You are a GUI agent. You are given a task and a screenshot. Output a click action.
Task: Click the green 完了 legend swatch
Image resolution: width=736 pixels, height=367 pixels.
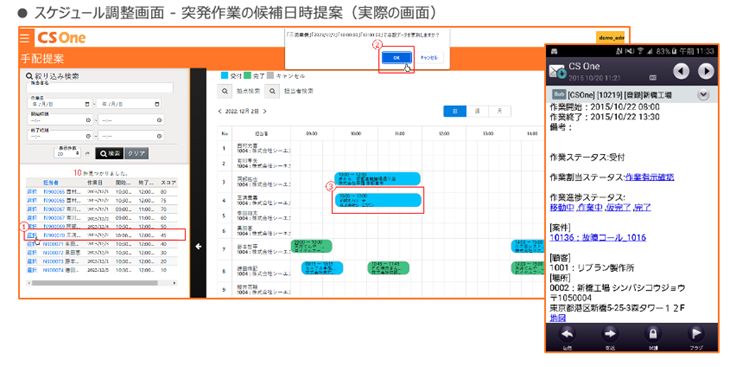coord(248,76)
